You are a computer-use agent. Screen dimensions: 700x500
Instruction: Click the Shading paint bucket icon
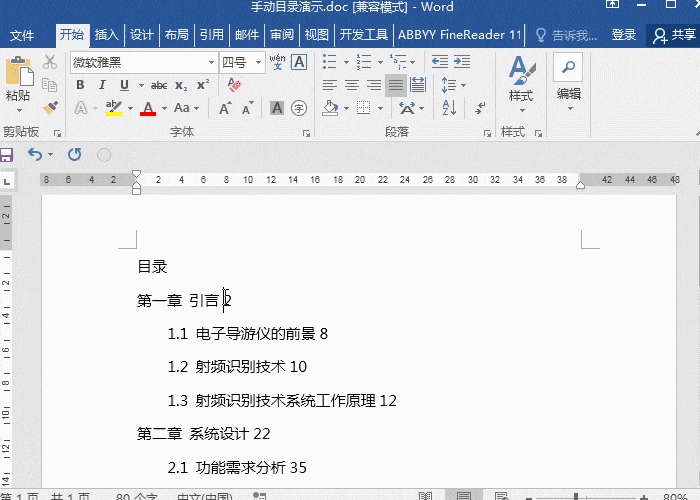(330, 108)
